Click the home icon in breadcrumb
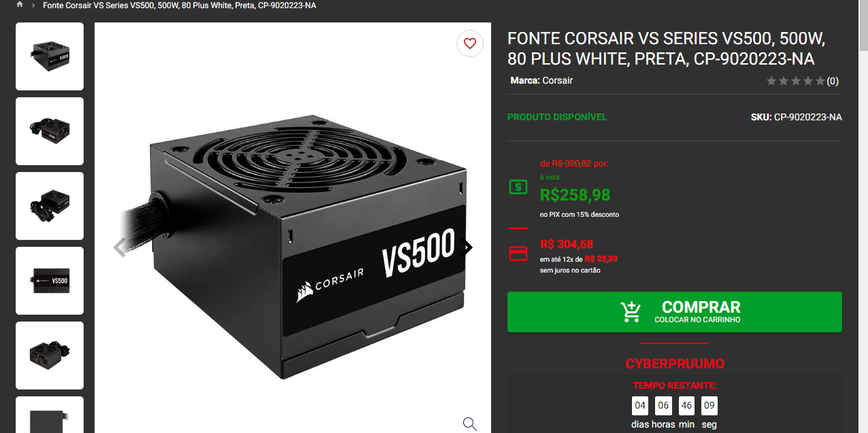The image size is (868, 433). click(20, 5)
